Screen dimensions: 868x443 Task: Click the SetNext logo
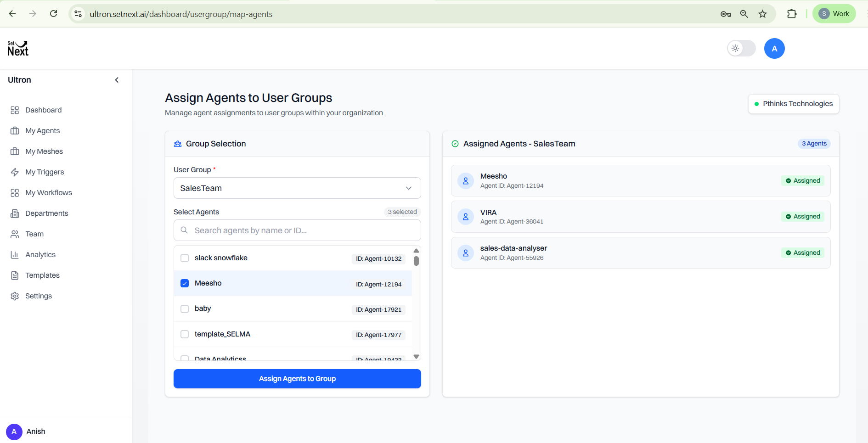pyautogui.click(x=18, y=48)
